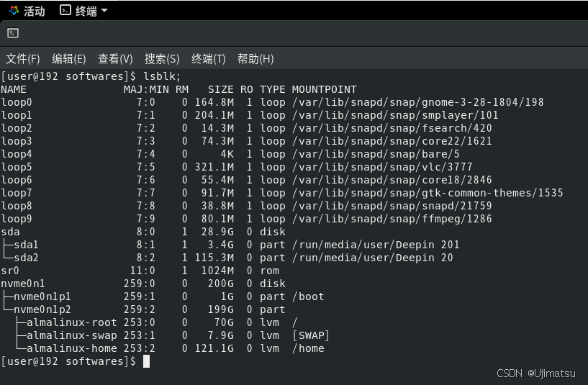Click the nvme0n1p1 partition name
588x385 pixels.
(x=42, y=296)
